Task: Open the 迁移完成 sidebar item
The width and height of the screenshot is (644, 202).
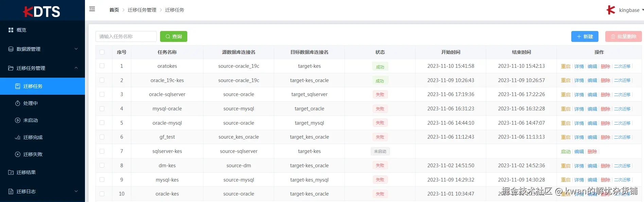Action: pos(42,137)
